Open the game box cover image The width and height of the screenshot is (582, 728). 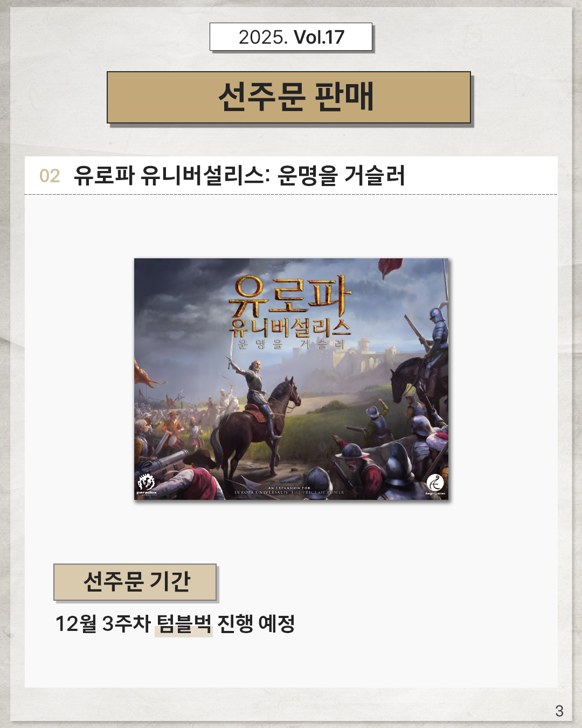291,379
